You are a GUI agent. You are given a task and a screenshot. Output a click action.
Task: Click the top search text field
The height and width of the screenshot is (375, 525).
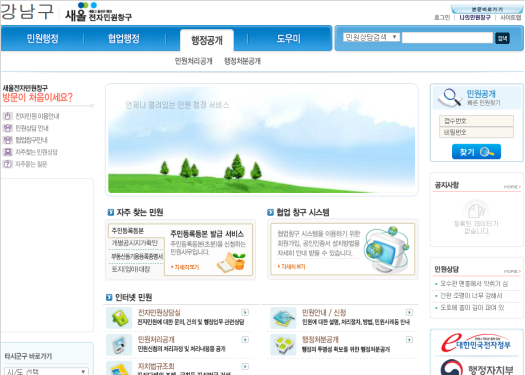[x=447, y=38]
